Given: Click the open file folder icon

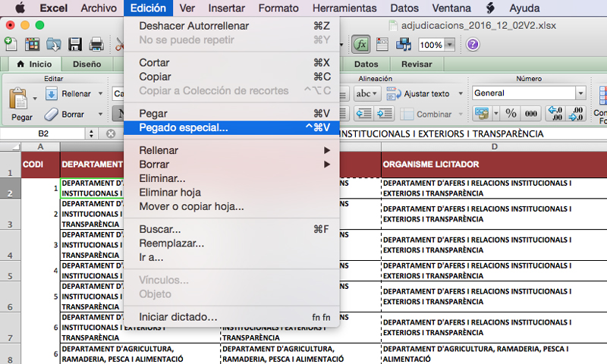Looking at the screenshot, I should 53,45.
